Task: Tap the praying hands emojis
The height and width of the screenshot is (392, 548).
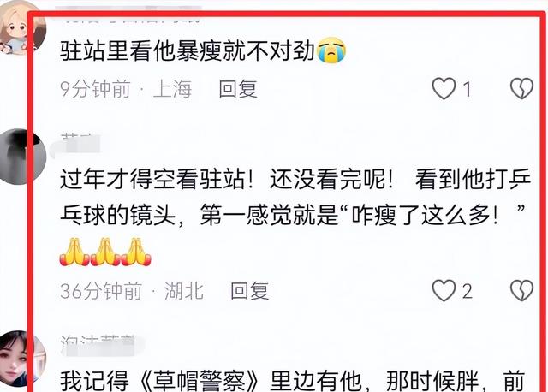Action: [x=105, y=252]
